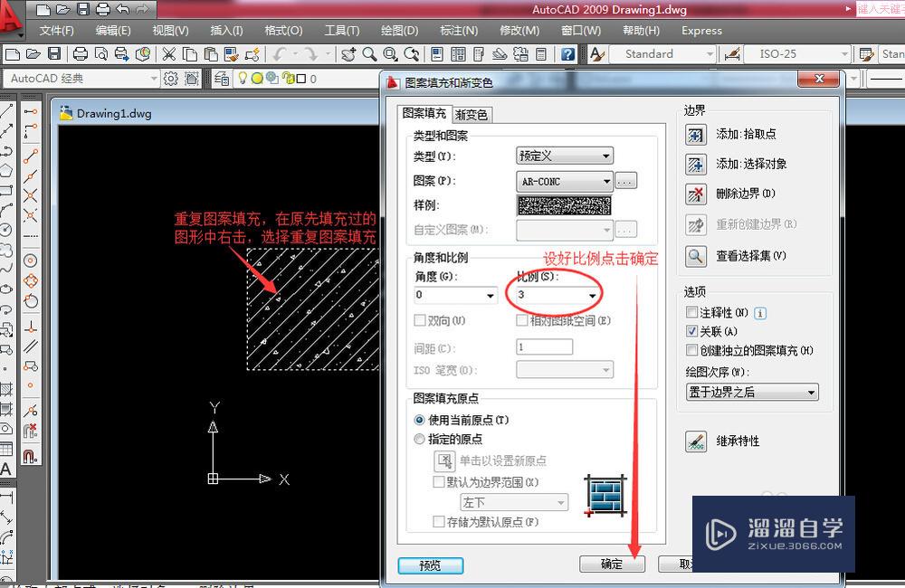The width and height of the screenshot is (905, 588).
Task: Switch to the 图案填充 hatch tab
Action: pyautogui.click(x=424, y=114)
